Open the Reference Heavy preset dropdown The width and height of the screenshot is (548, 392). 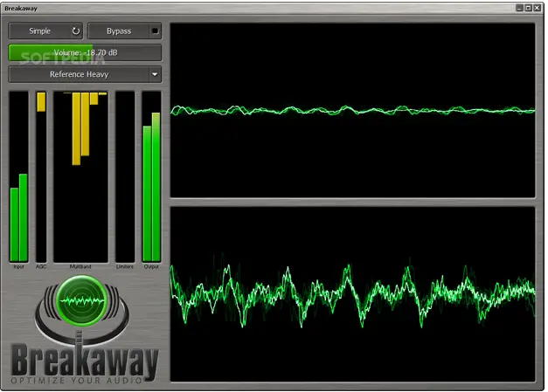coord(85,74)
